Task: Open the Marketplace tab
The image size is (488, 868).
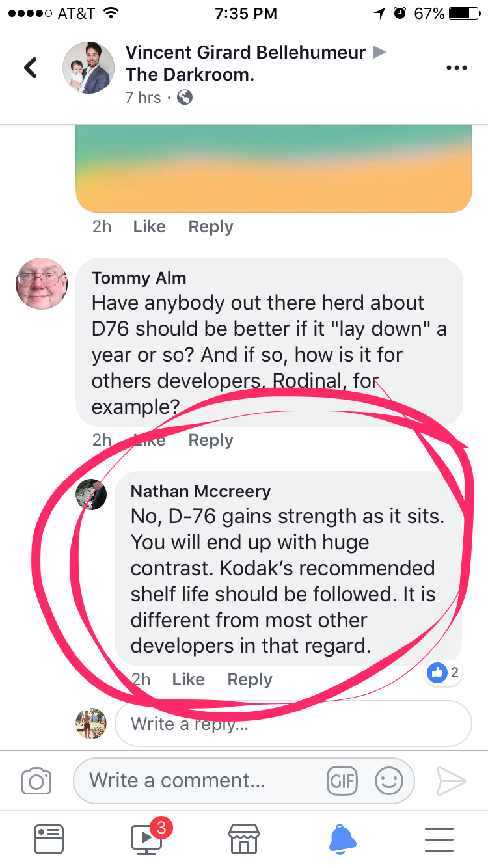Action: pos(244,839)
